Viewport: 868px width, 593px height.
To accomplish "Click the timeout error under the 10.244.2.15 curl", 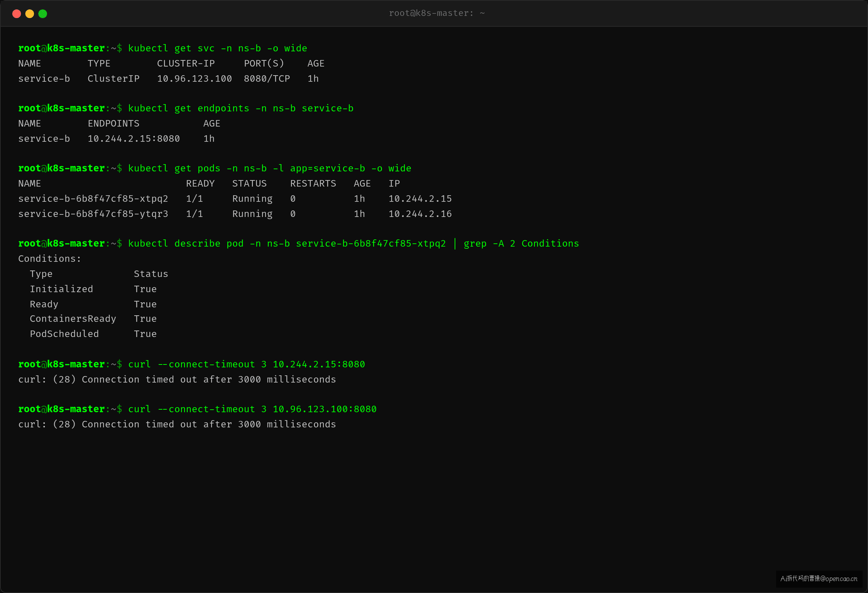I will pos(177,380).
